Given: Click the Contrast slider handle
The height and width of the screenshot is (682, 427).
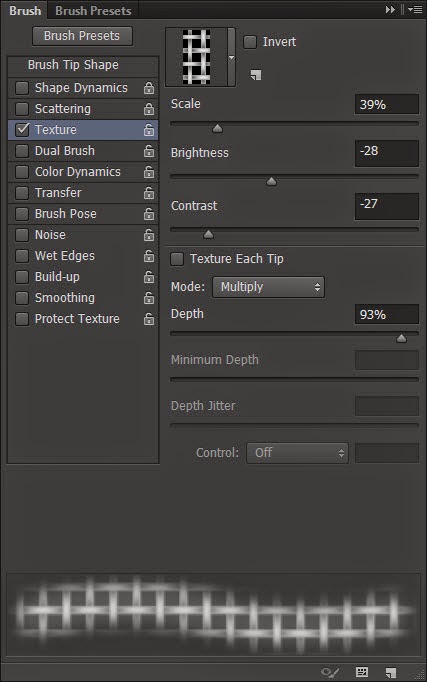Looking at the screenshot, I should [208, 234].
